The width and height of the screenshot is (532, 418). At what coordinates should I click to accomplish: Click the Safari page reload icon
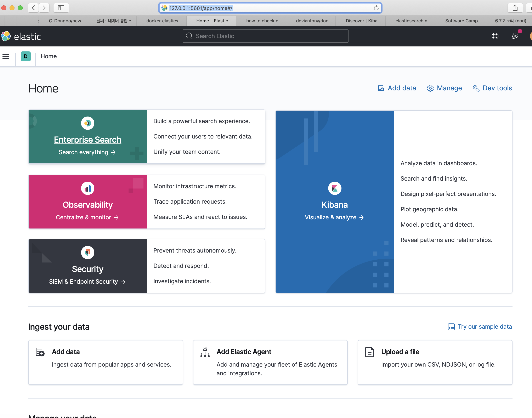pos(376,8)
